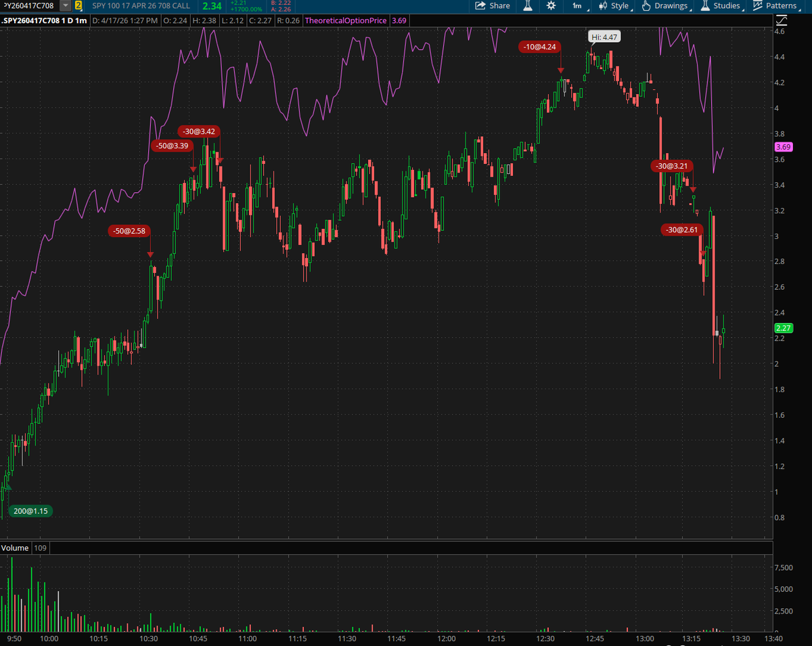This screenshot has width=812, height=646.
Task: Open chart settings gear icon
Action: (x=551, y=5)
